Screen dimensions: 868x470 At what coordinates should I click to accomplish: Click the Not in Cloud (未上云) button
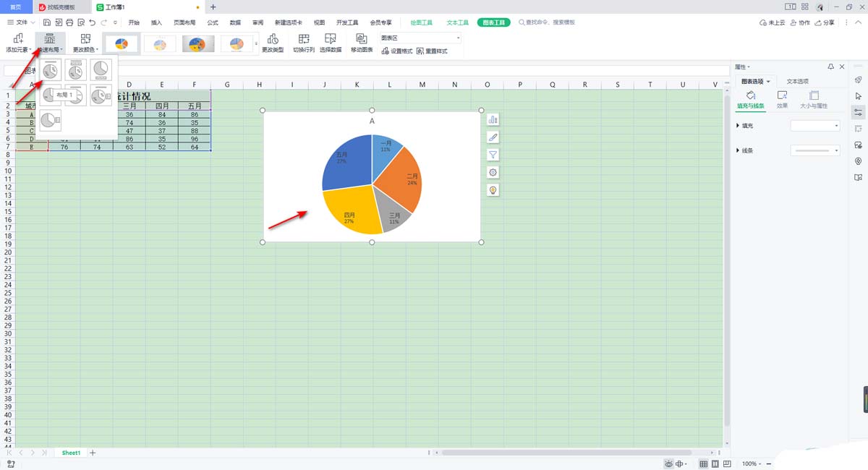(x=773, y=22)
